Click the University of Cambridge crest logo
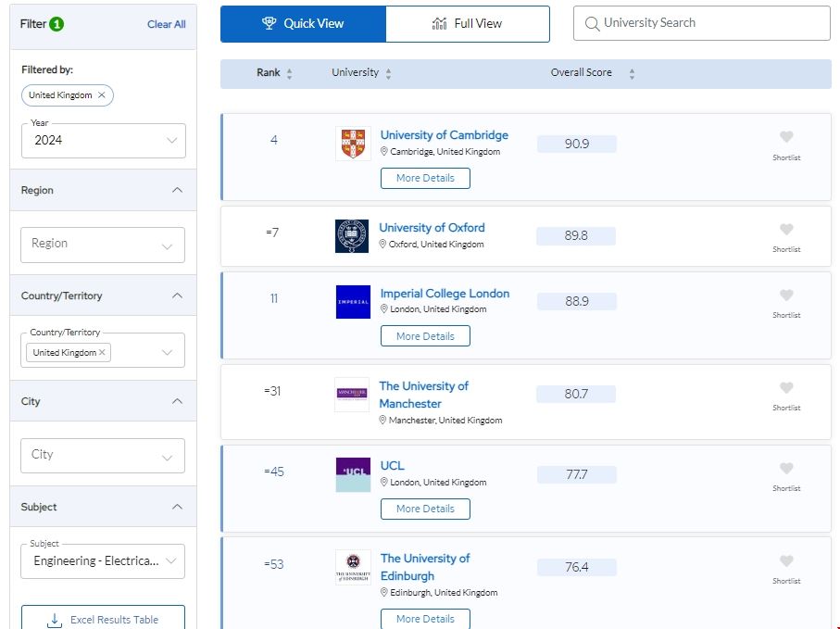The image size is (840, 629). pyautogui.click(x=353, y=144)
